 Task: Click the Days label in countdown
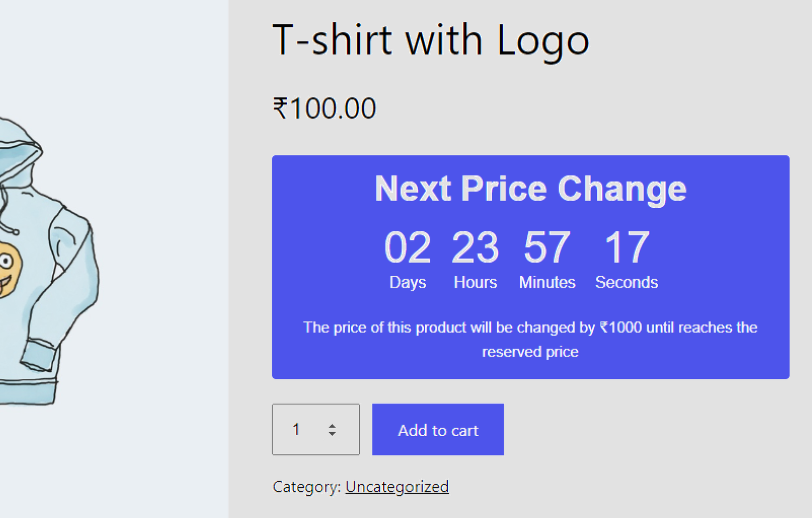coord(408,282)
